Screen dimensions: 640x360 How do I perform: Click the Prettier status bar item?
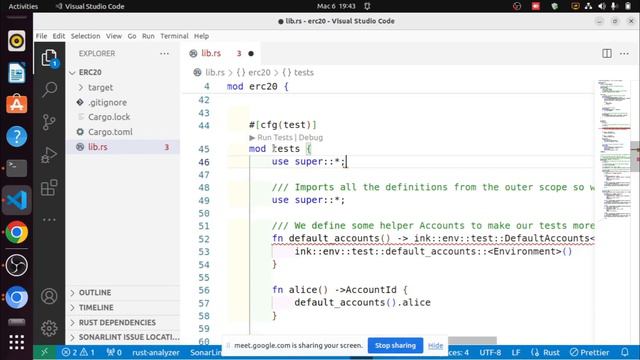coord(589,352)
